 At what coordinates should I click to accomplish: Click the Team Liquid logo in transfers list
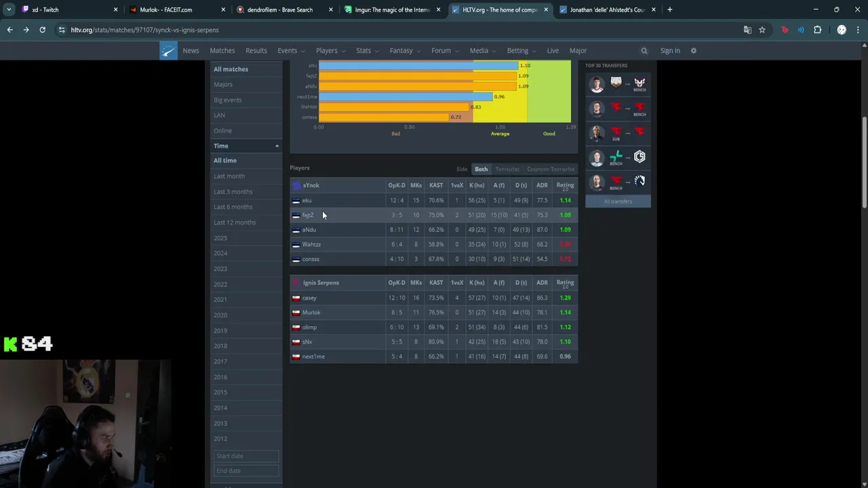point(639,181)
